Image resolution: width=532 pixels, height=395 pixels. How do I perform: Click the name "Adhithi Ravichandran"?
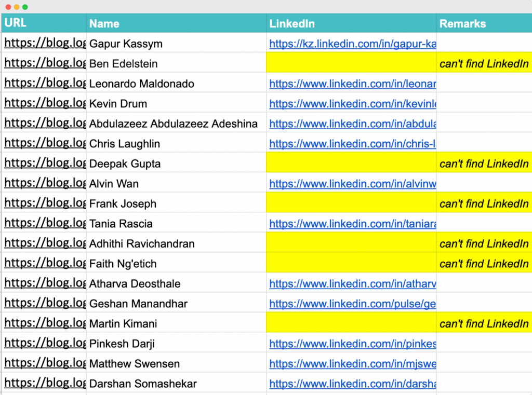(x=142, y=244)
